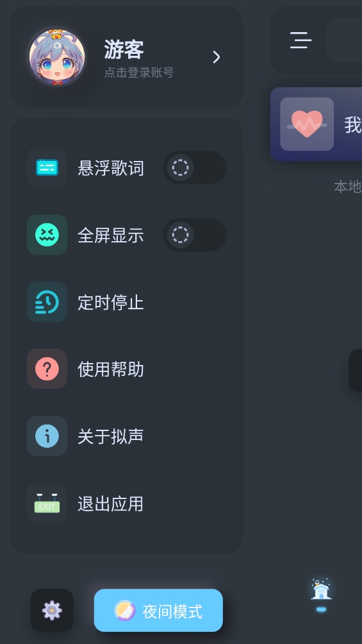Click the 关于拟声 info icon

(47, 436)
